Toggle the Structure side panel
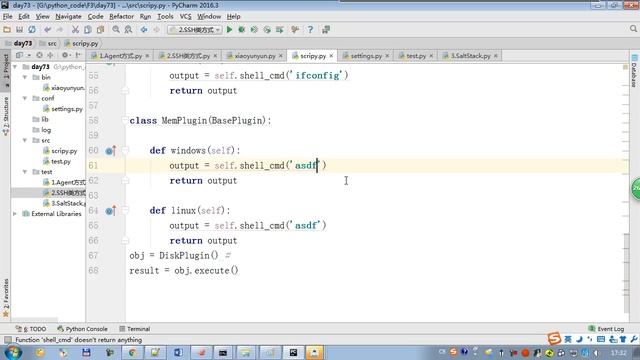Viewport: 640px width, 360px height. click(x=6, y=116)
